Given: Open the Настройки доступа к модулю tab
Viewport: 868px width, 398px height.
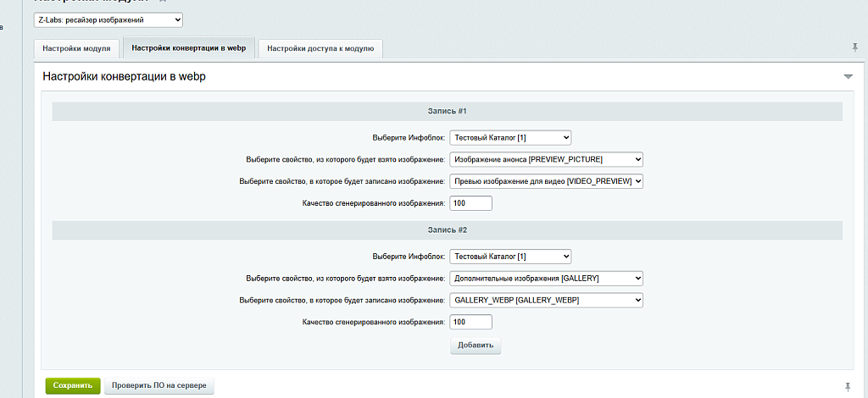Looking at the screenshot, I should pyautogui.click(x=320, y=48).
